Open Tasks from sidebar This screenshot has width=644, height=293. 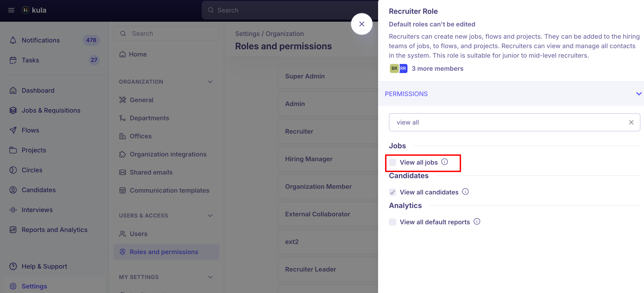point(54,60)
